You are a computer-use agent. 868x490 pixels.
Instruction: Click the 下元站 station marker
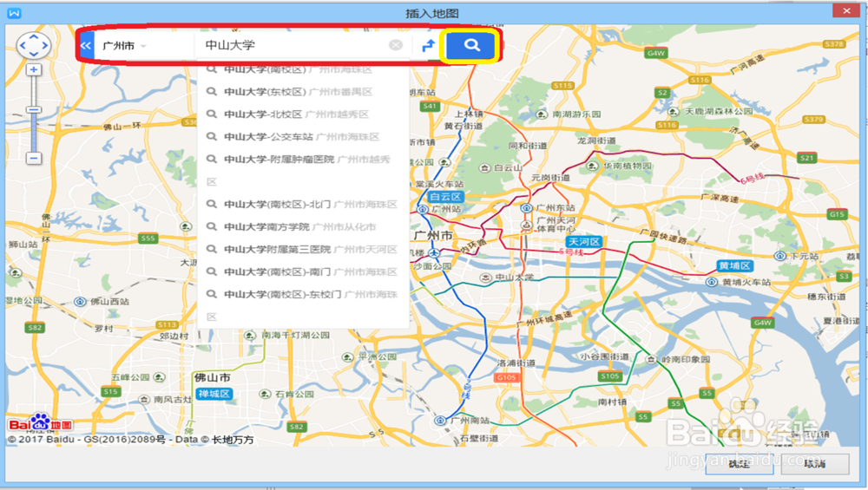[x=780, y=256]
